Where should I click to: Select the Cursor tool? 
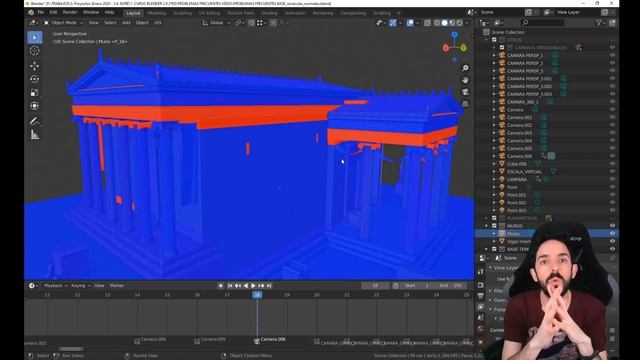(x=35, y=51)
